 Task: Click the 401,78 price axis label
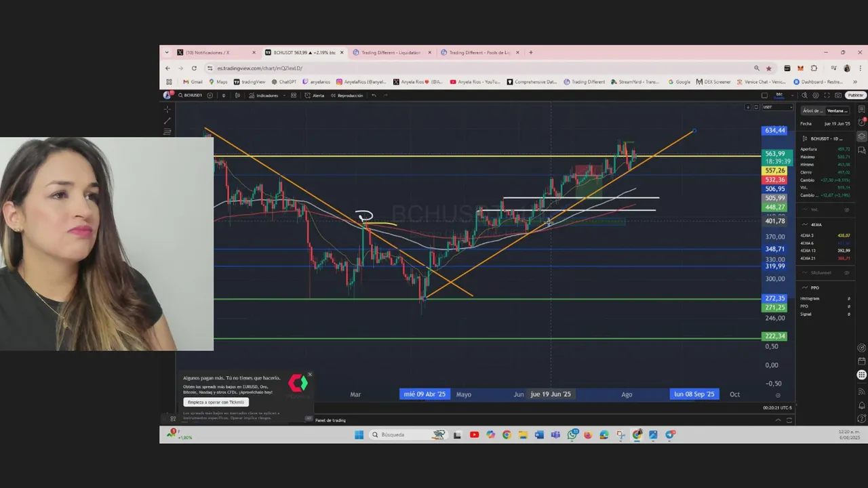[x=774, y=221]
